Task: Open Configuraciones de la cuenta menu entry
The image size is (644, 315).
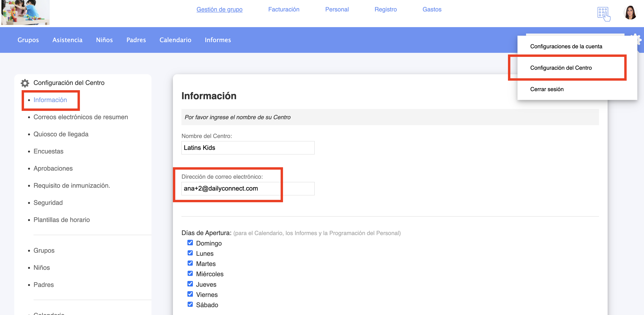Action: pos(566,47)
